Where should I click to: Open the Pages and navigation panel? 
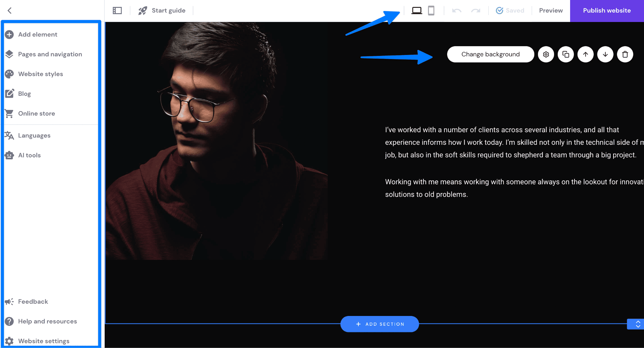coord(50,54)
